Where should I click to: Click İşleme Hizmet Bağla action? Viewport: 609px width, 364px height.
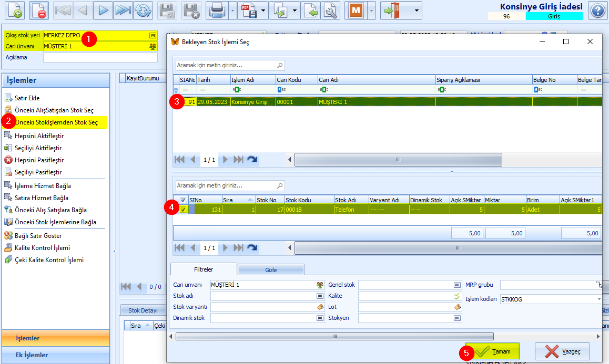click(43, 186)
